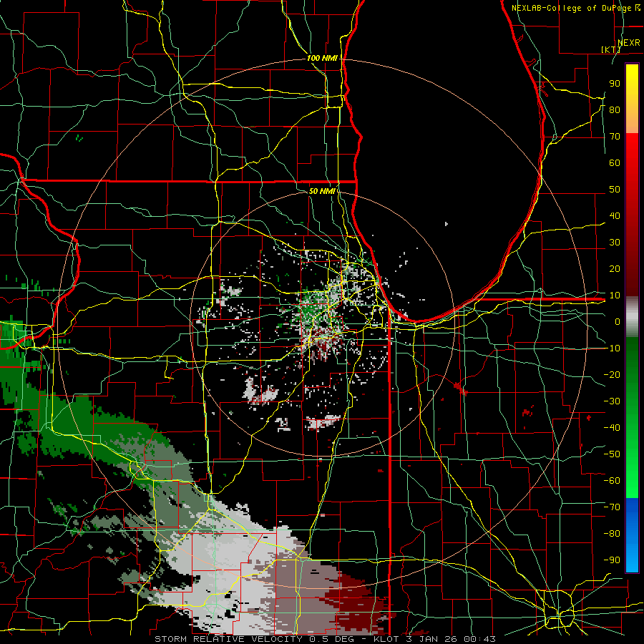Click the -50 value on velocity scale
This screenshot has height=644, width=644.
click(x=612, y=454)
